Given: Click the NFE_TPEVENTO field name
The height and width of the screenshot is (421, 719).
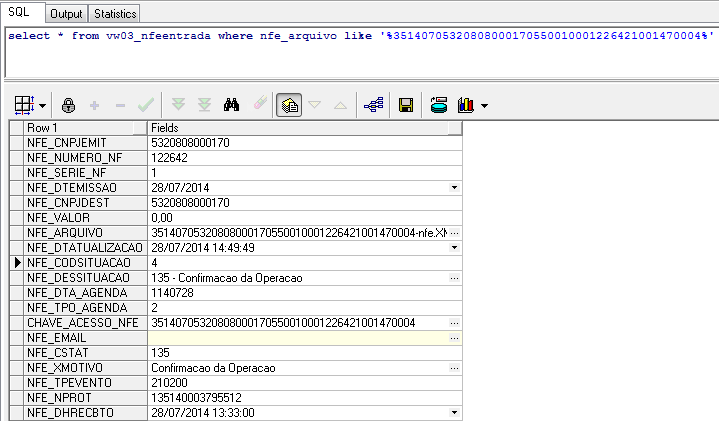Looking at the screenshot, I should (x=69, y=383).
